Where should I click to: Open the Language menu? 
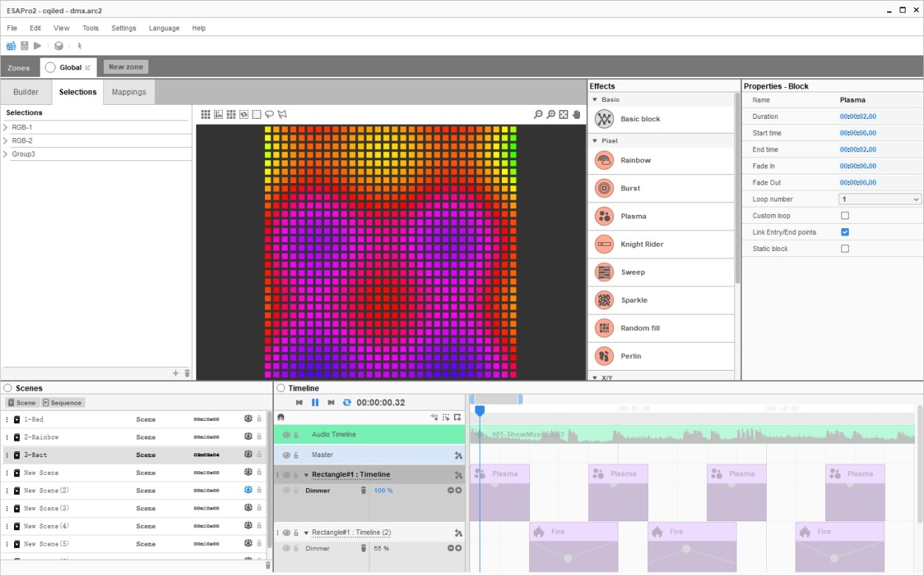[x=164, y=28]
